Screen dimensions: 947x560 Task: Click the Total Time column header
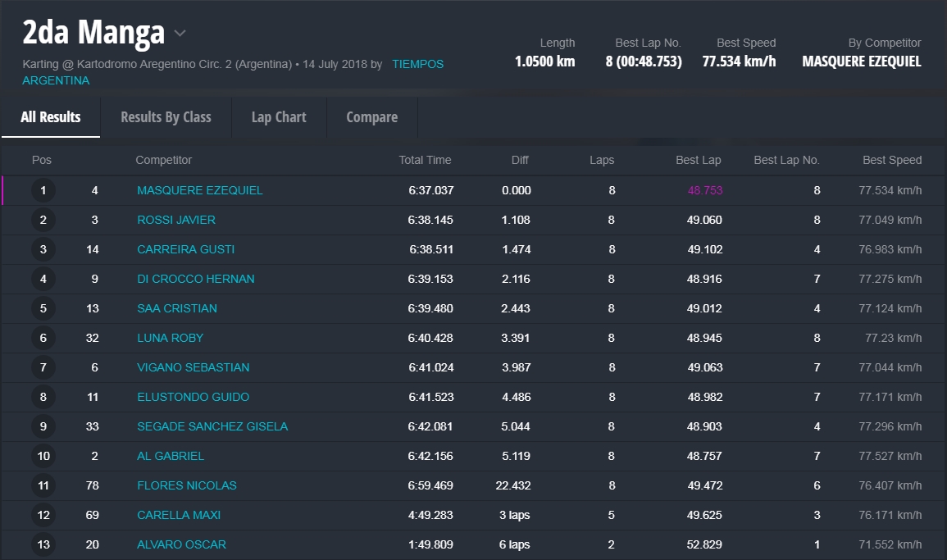(x=425, y=160)
